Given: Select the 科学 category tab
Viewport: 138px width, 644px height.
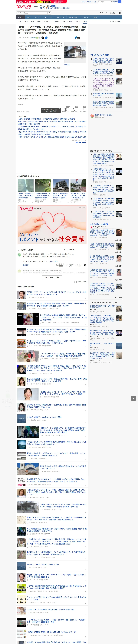Looking at the screenshot, I should pyautogui.click(x=71, y=21).
